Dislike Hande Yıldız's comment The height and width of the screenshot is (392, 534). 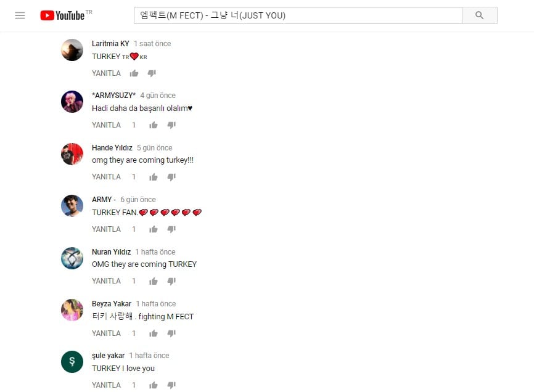coord(171,177)
